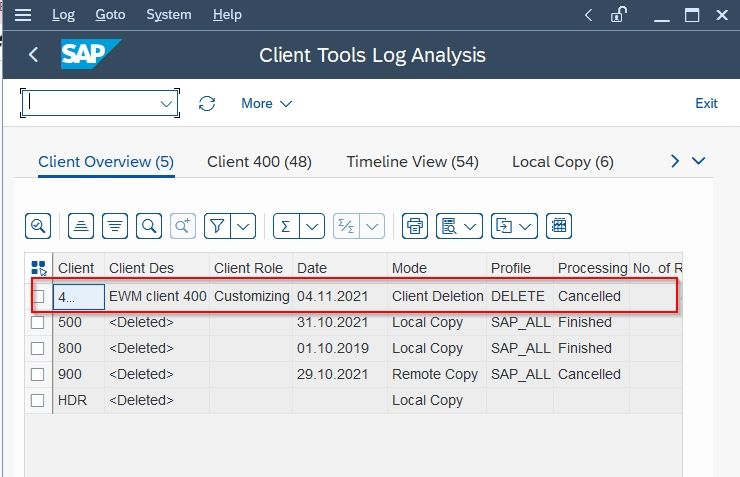
Task: Select the 'EWM client 400' cell
Action: [157, 296]
